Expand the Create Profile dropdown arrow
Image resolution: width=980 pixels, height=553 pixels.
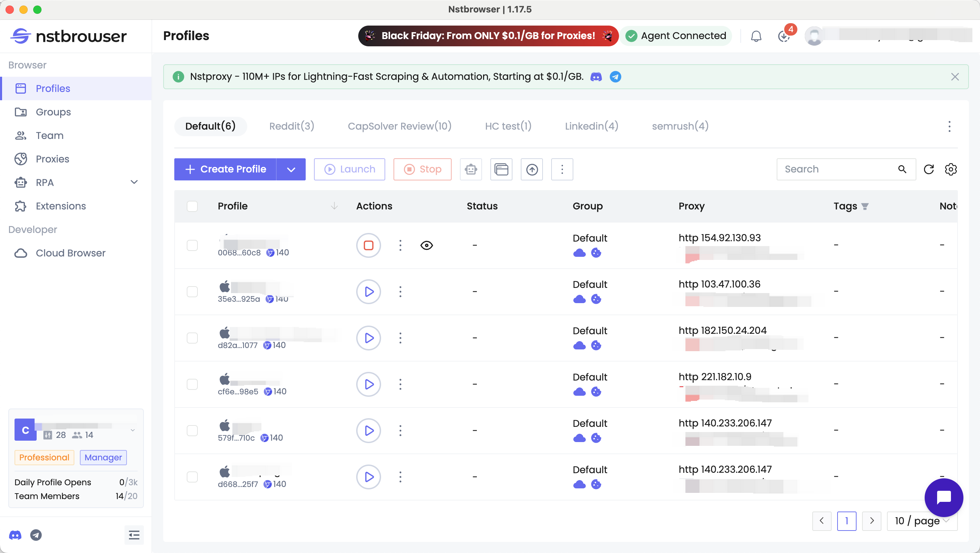pos(291,169)
